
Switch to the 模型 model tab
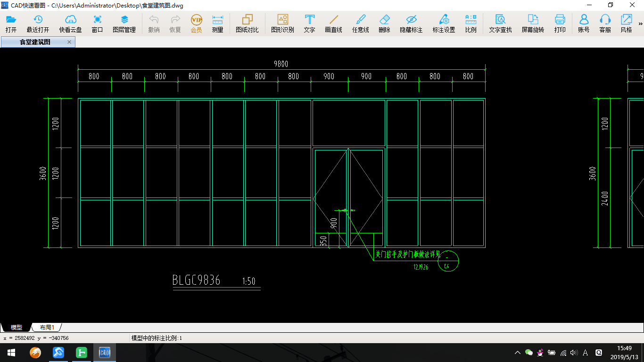tap(17, 327)
